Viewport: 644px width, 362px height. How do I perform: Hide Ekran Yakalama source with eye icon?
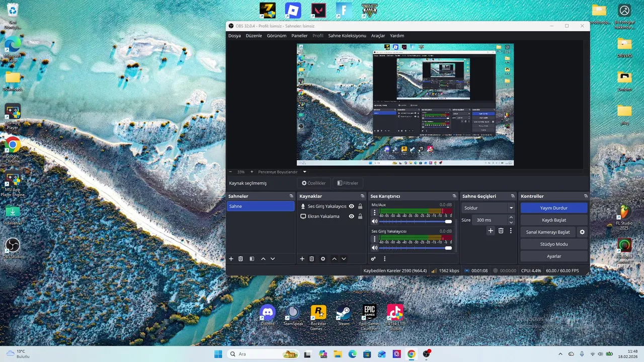tap(351, 216)
